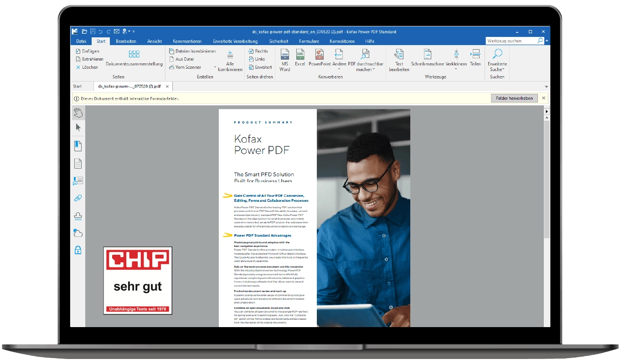Open the Konnektoren ribbon tab
Image resolution: width=620 pixels, height=364 pixels.
[342, 41]
